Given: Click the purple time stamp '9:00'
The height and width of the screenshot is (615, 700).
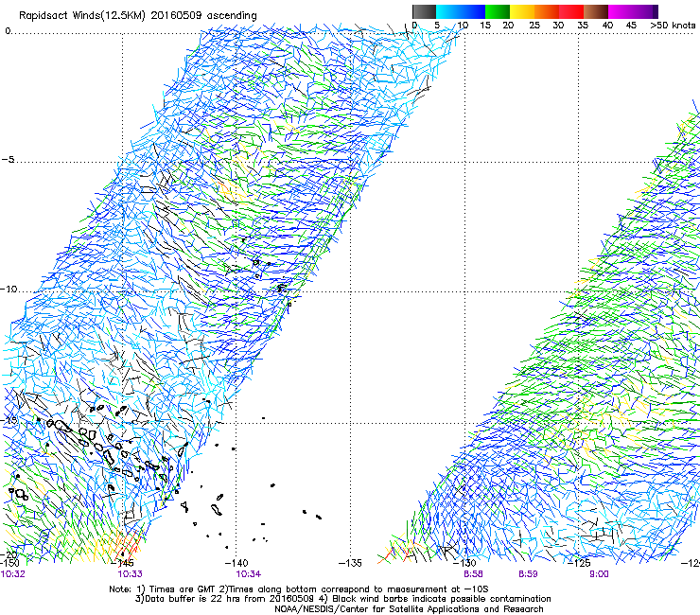Looking at the screenshot, I should pos(599,574).
